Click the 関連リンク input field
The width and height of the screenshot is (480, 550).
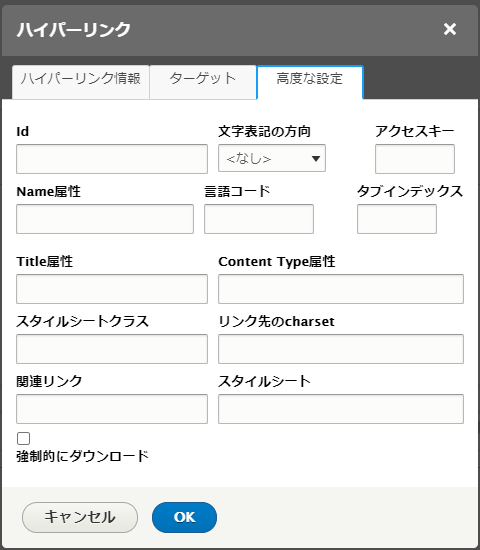click(112, 409)
